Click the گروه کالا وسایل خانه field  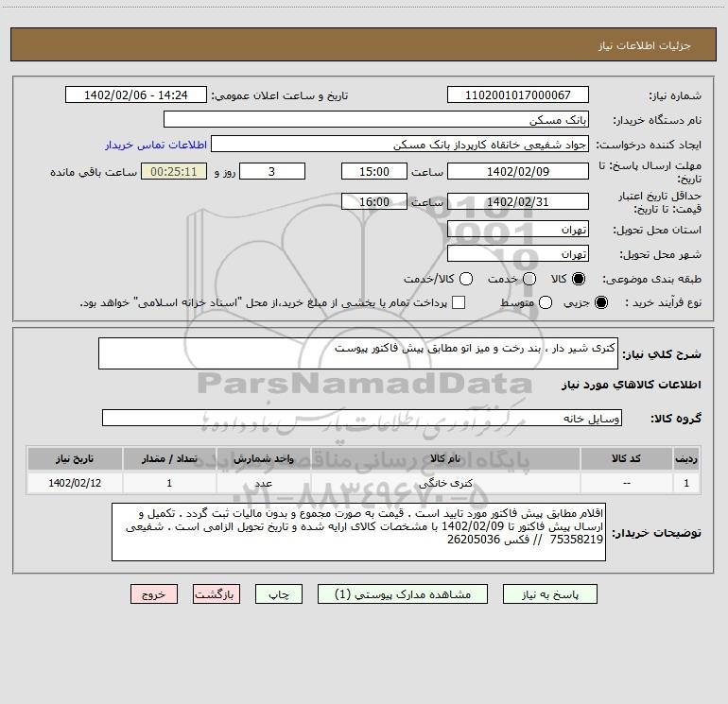point(362,418)
